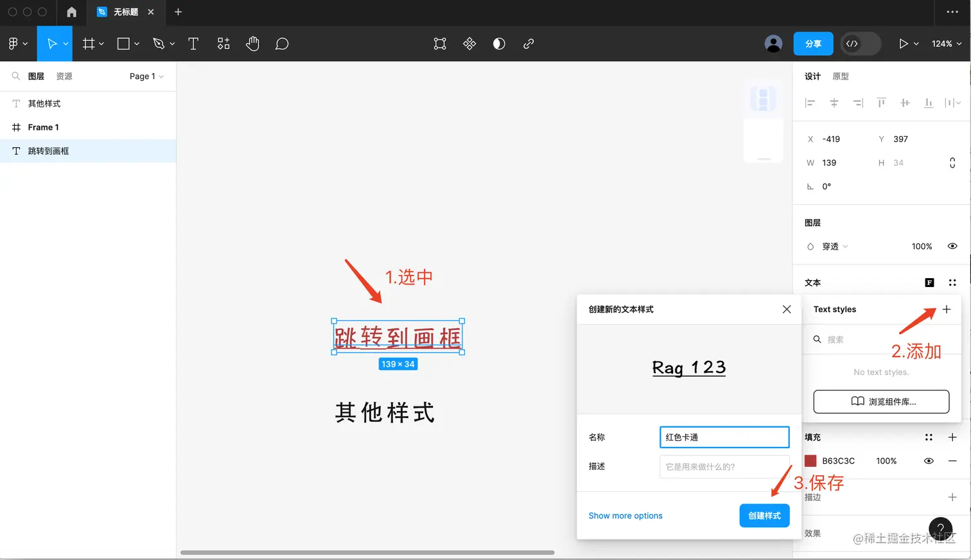Toggle Dev Mode switch
The height and width of the screenshot is (560, 971).
[861, 44]
